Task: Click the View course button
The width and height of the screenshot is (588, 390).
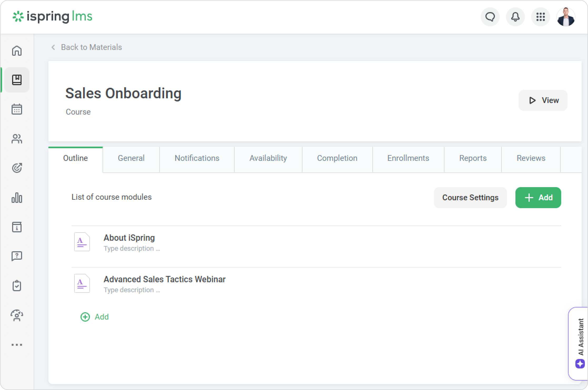Action: coord(543,100)
